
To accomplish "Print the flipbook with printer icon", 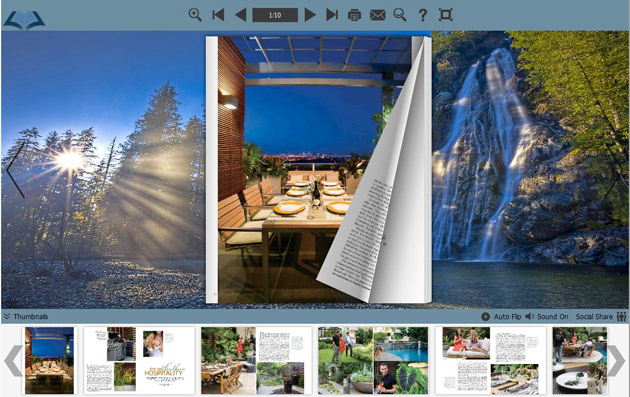I will point(354,15).
